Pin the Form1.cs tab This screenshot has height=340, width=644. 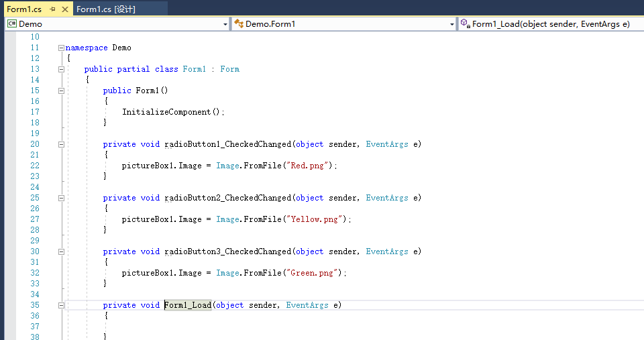pos(52,9)
